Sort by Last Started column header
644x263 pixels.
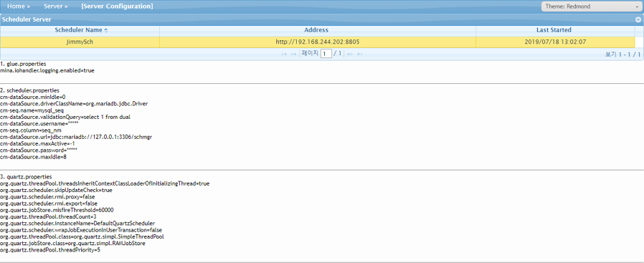pos(554,30)
